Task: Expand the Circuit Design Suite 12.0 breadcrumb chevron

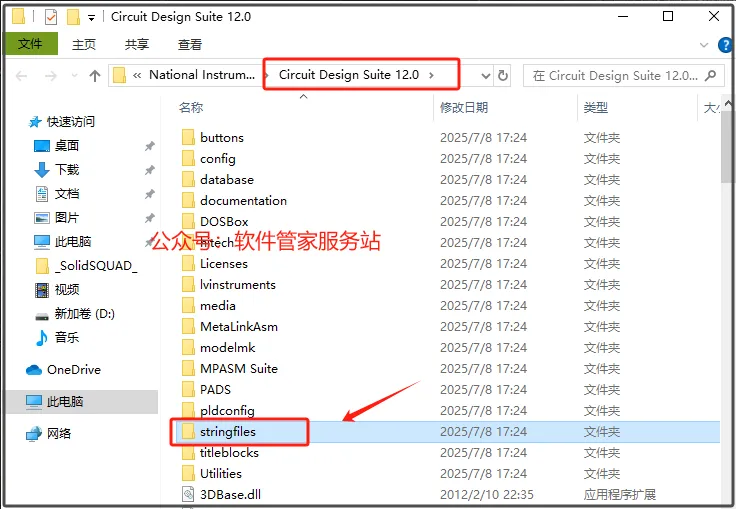Action: pos(431,75)
